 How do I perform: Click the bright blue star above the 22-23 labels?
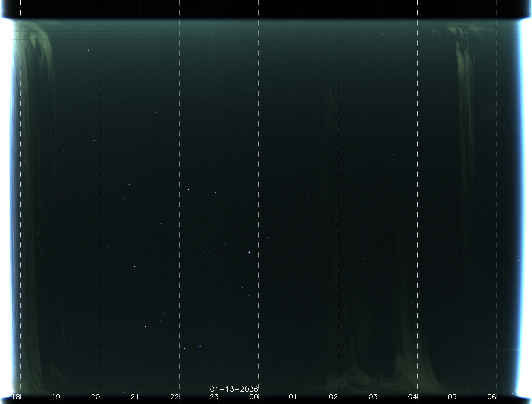[x=200, y=346]
